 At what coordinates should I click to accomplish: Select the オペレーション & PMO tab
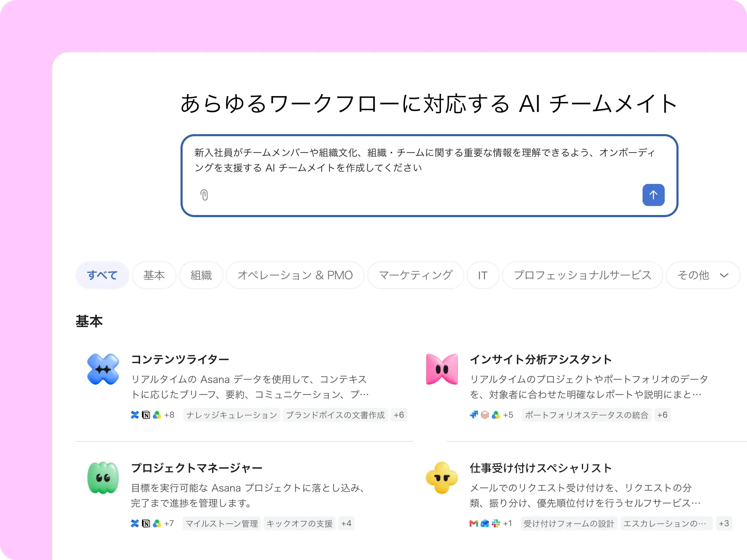click(x=295, y=275)
